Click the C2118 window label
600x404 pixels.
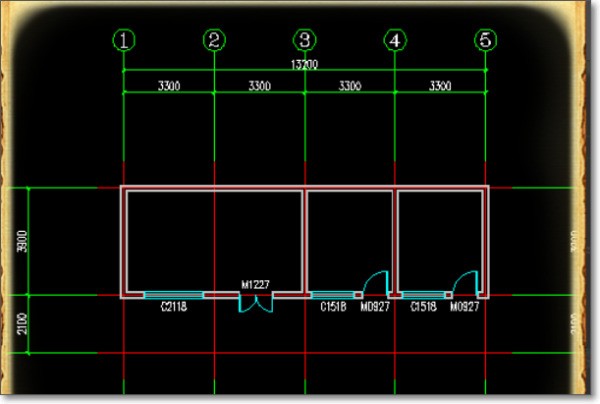174,307
